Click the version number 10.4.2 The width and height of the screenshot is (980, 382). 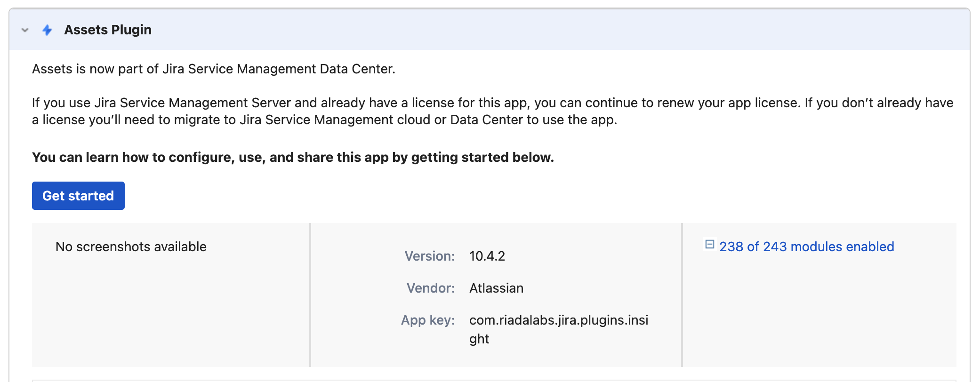(487, 256)
